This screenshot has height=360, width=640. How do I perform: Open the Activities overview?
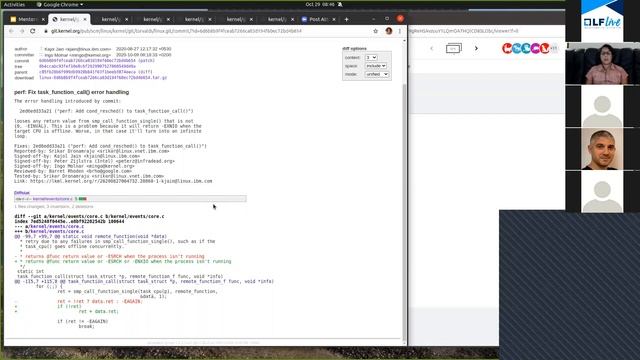pyautogui.click(x=14, y=4)
